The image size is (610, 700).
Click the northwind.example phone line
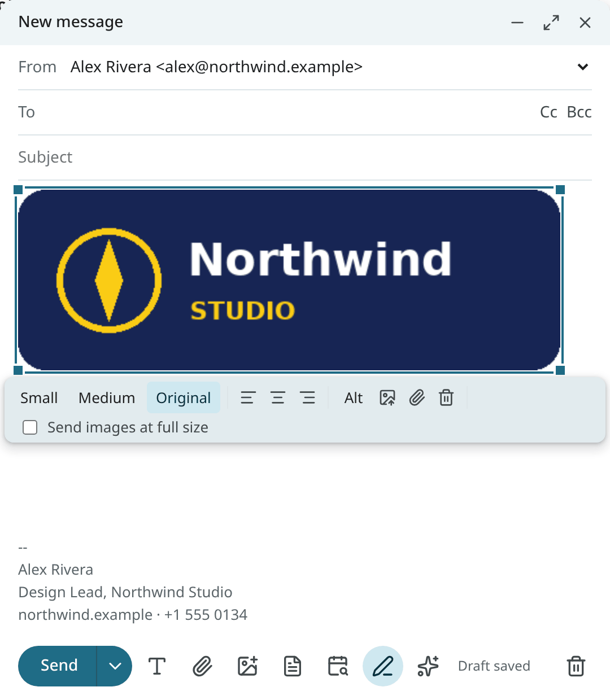click(x=133, y=615)
